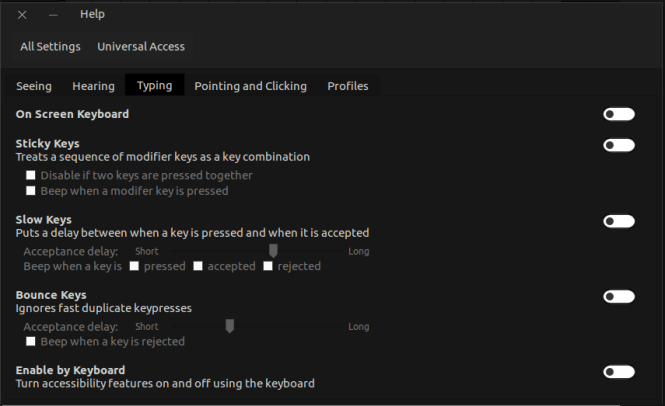
Task: Switch to the Hearing tab
Action: click(x=93, y=86)
